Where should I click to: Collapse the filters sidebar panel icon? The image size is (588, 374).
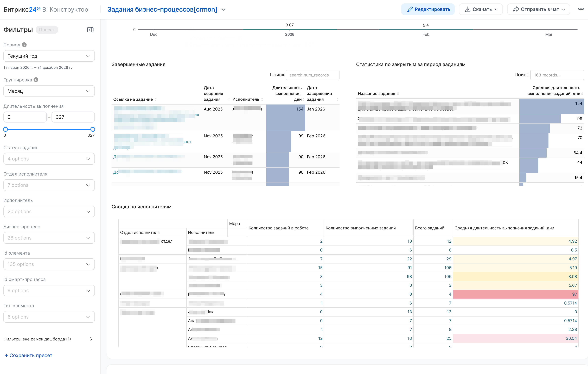(90, 30)
